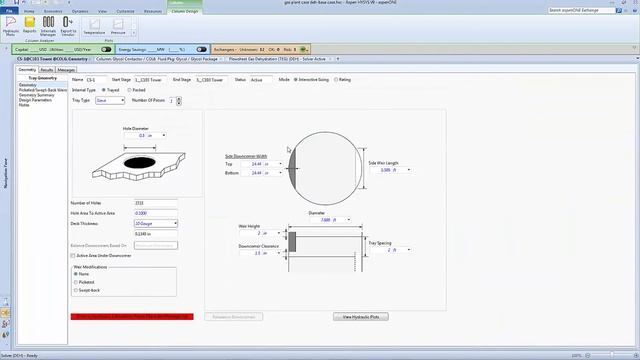Click the Export to Vendor icon
This screenshot has width=640, height=360.
pos(68,26)
